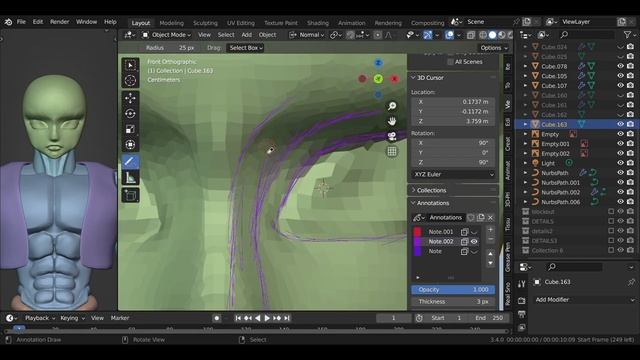Play the animation forward

(267, 318)
